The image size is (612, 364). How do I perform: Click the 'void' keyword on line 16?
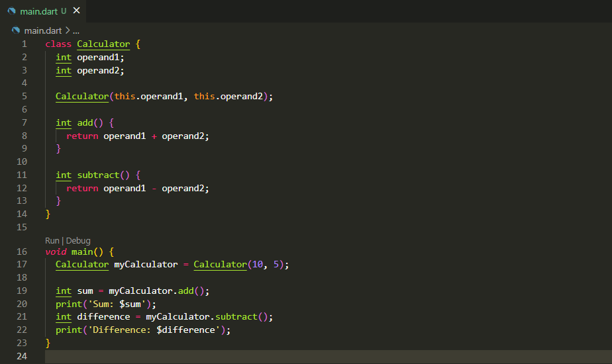(56, 252)
